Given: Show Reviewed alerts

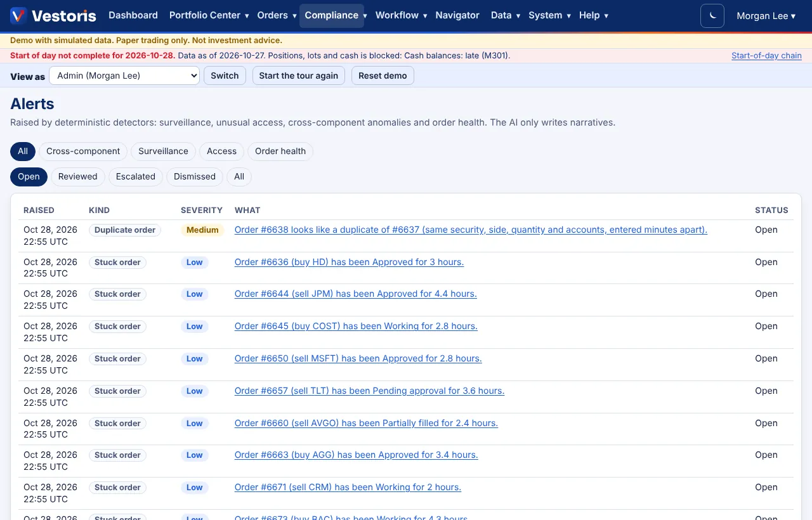Looking at the screenshot, I should pos(78,176).
